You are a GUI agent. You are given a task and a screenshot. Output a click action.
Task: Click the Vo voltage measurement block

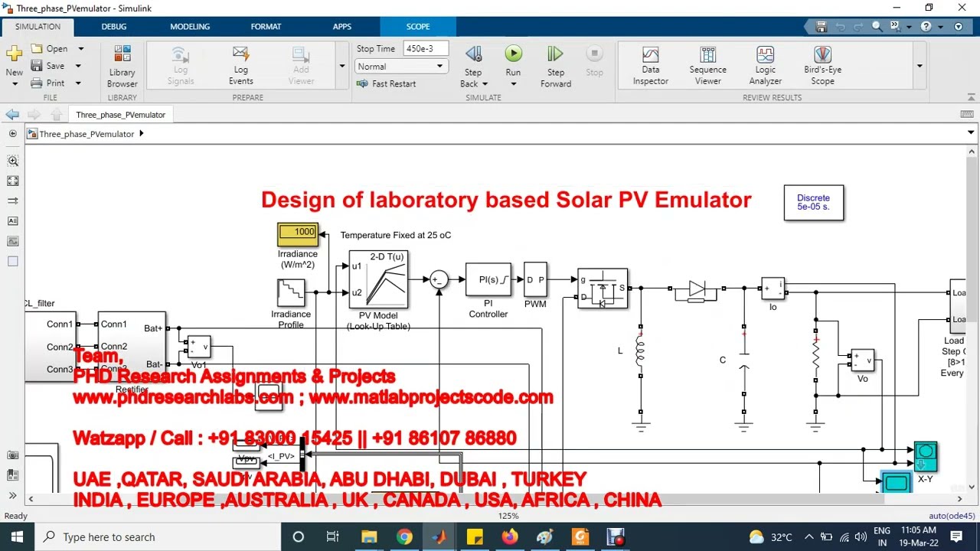tap(862, 360)
